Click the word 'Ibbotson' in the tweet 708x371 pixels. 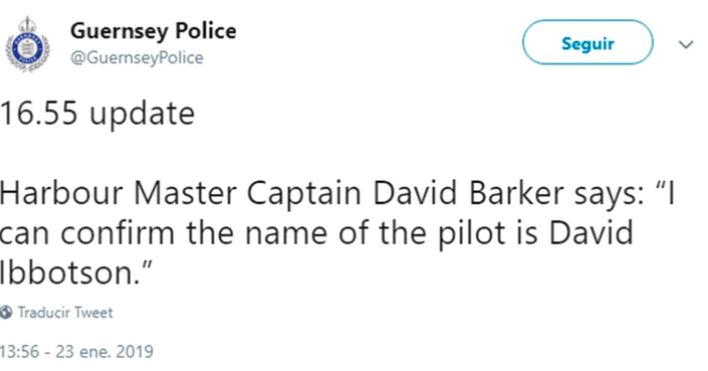tap(66, 273)
